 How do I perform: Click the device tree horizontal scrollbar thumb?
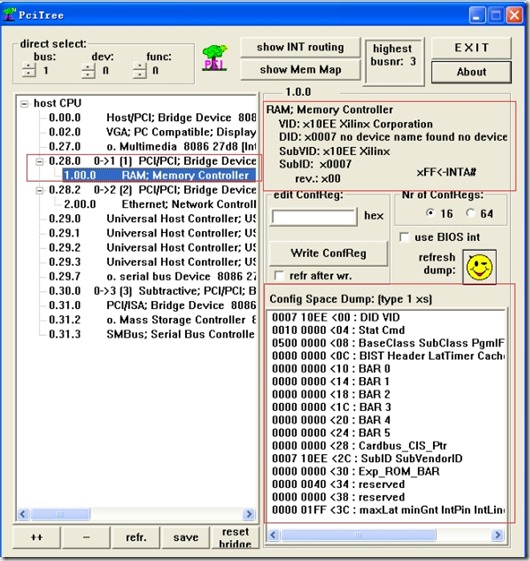point(60,514)
